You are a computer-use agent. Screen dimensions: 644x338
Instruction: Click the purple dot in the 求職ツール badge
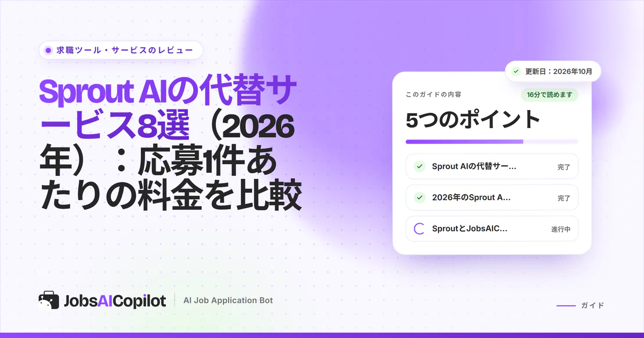pos(48,50)
